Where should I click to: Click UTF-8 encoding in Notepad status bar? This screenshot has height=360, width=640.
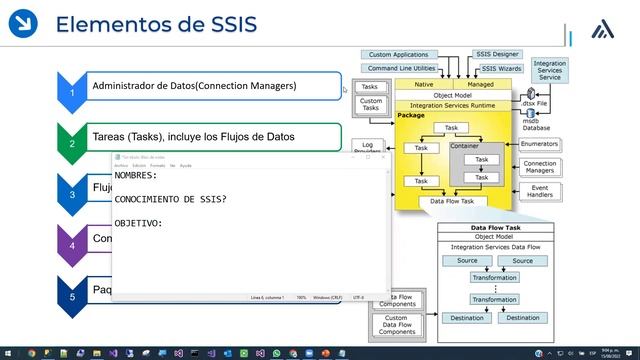click(358, 298)
